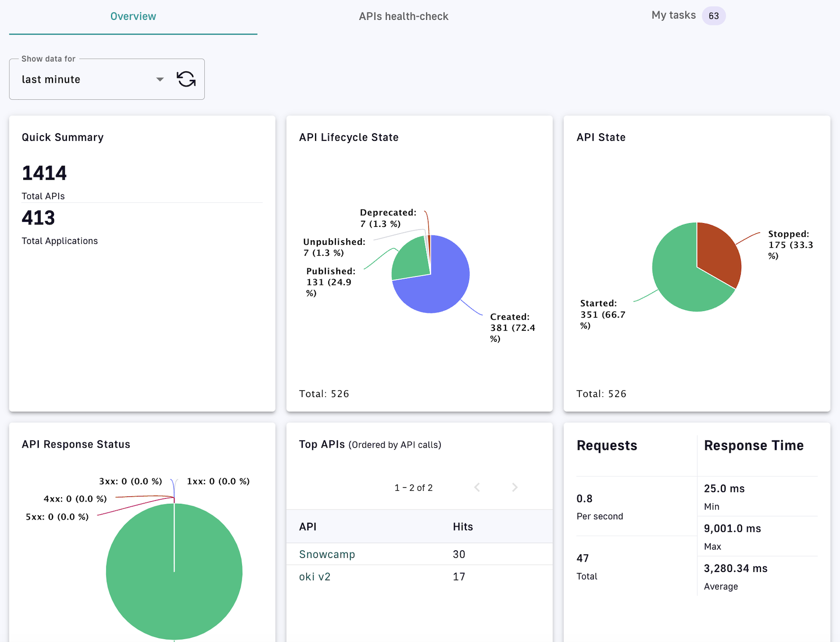This screenshot has width=840, height=642.
Task: Expand the 'Show data for' dropdown arrow
Action: (160, 79)
